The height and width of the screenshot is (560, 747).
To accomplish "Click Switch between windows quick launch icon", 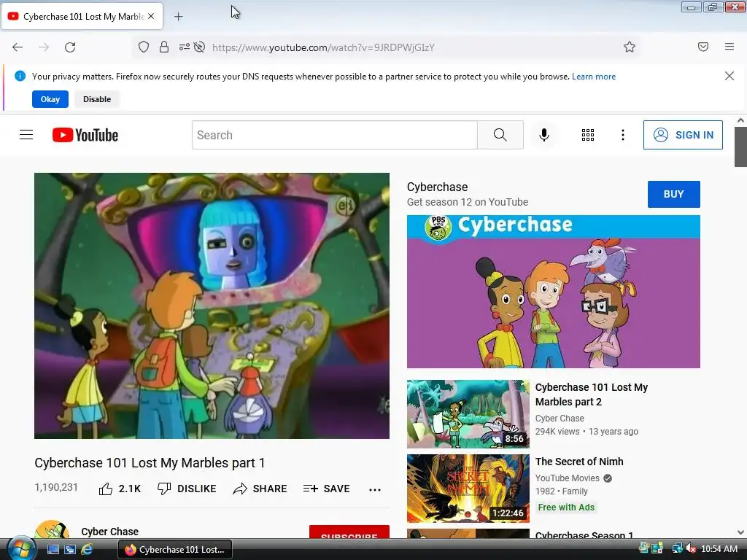I will [x=70, y=550].
